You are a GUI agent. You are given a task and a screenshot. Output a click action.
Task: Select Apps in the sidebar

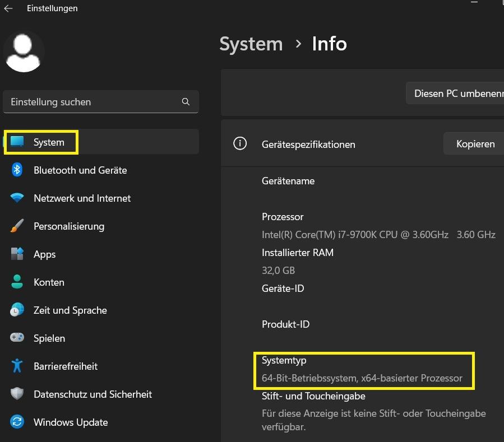pyautogui.click(x=101, y=254)
